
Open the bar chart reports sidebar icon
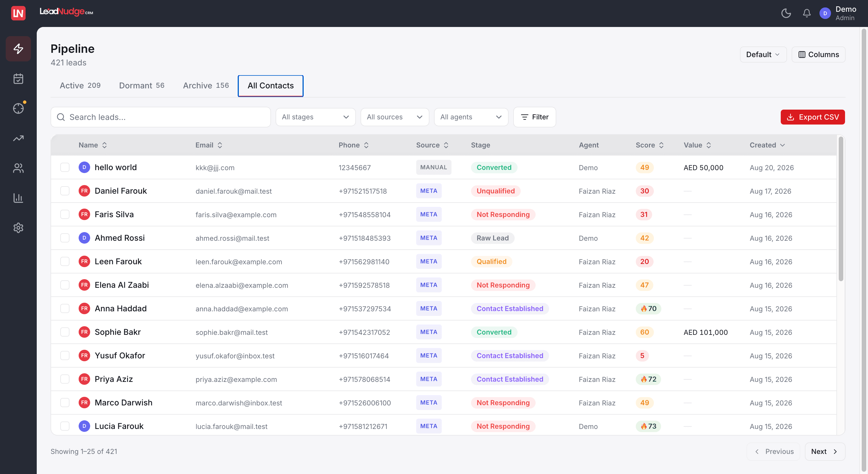pyautogui.click(x=18, y=198)
